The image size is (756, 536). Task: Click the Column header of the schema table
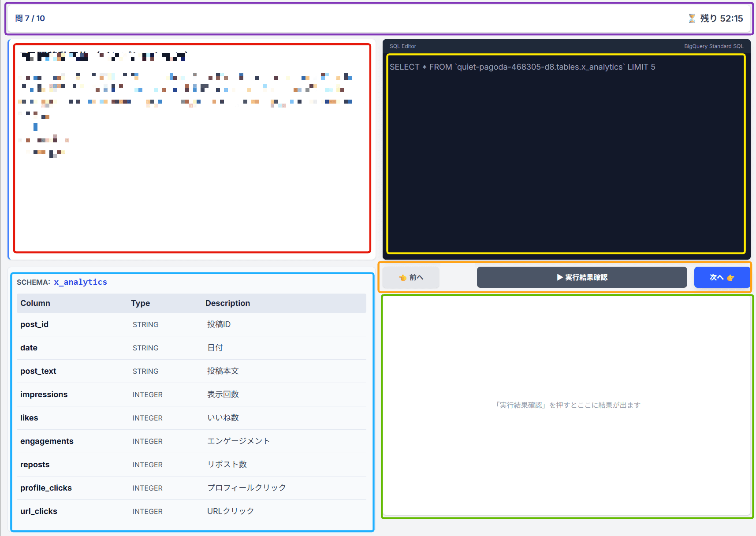pos(35,303)
